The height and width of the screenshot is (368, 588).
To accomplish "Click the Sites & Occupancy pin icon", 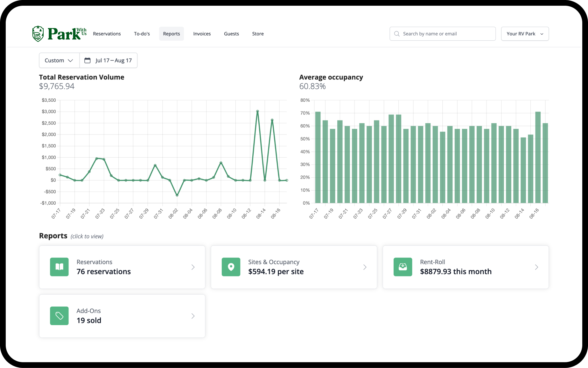I will pyautogui.click(x=231, y=267).
